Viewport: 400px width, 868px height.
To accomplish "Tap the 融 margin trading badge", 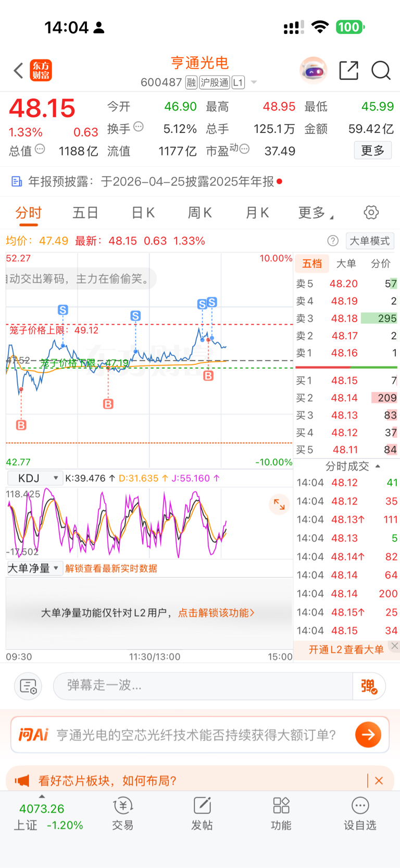I will point(191,82).
